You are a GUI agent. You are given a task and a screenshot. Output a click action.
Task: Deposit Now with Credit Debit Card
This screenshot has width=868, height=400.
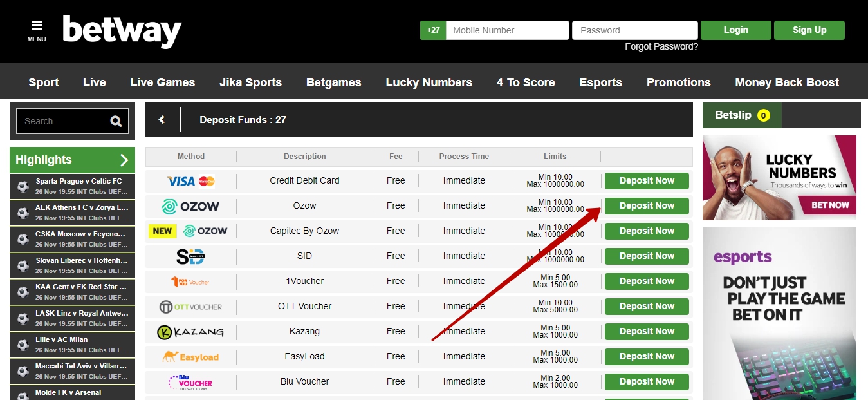tap(647, 181)
